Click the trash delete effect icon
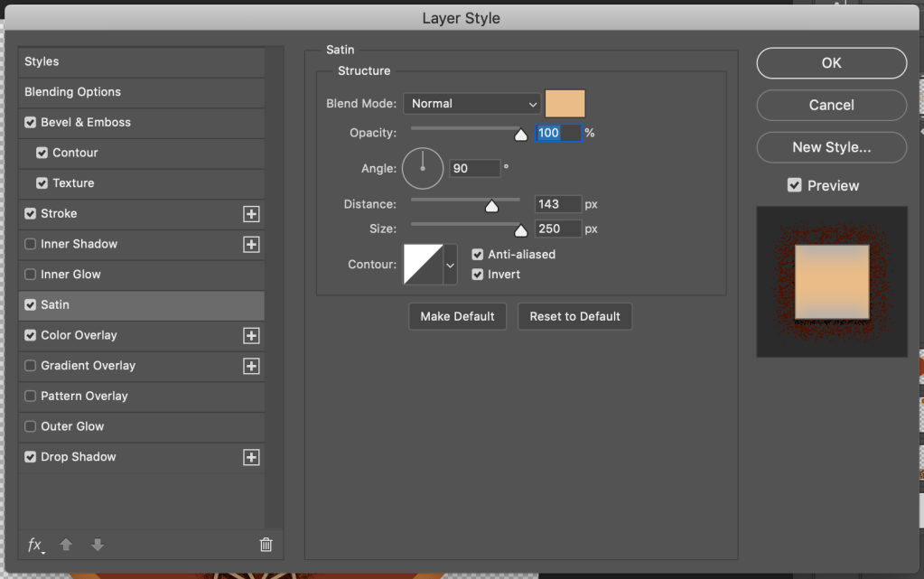The height and width of the screenshot is (579, 924). tap(266, 545)
